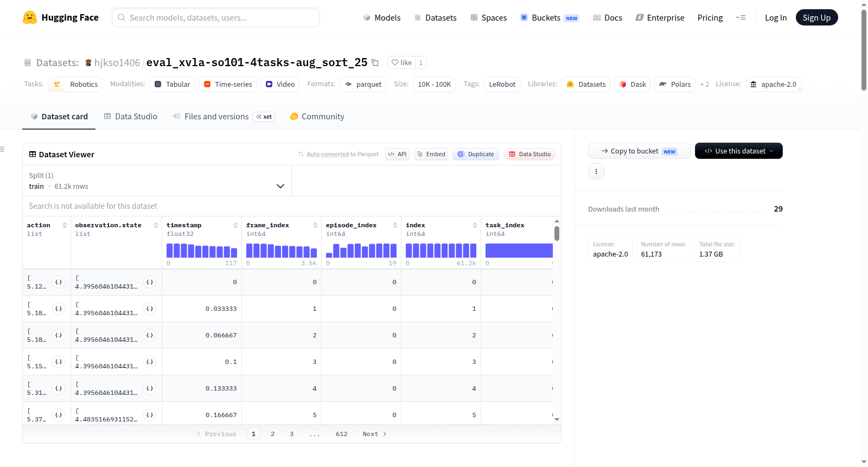Click the Sign Up button
The image size is (868, 467).
(816, 17)
